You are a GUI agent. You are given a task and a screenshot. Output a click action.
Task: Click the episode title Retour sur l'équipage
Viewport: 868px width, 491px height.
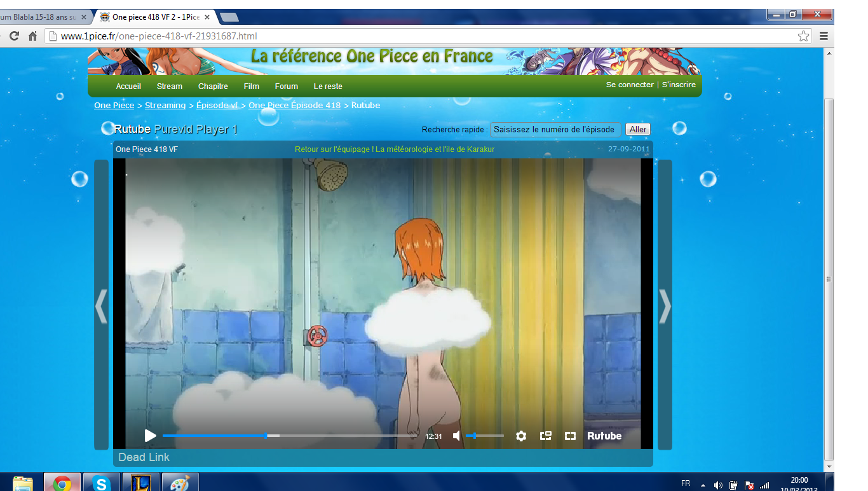click(x=395, y=149)
